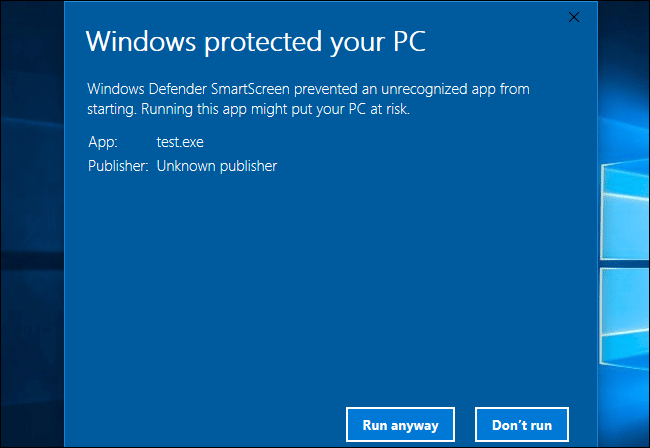Click "Running this app might put your PC at risk"
Viewport: 650px width, 448px height.
coord(275,109)
